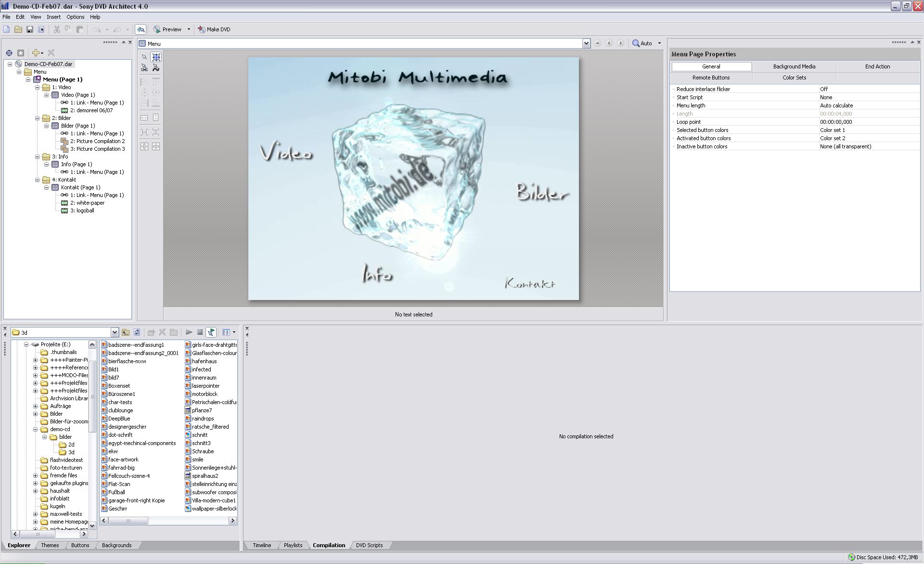Open the 3d folder path dropdown
This screenshot has width=924, height=564.
115,332
